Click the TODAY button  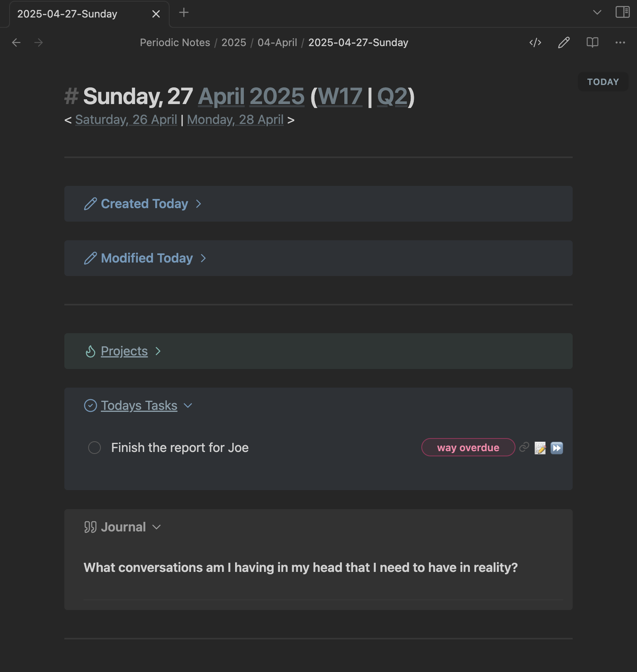(x=603, y=82)
